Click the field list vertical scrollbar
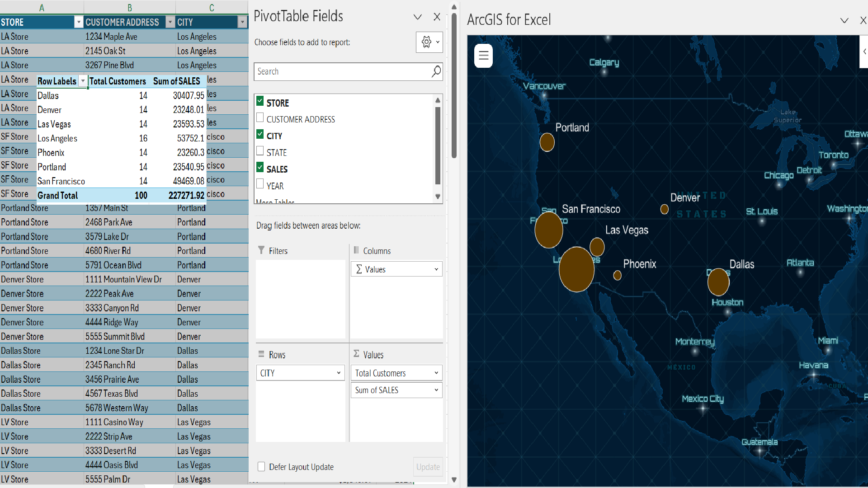The width and height of the screenshot is (868, 488). [x=437, y=145]
